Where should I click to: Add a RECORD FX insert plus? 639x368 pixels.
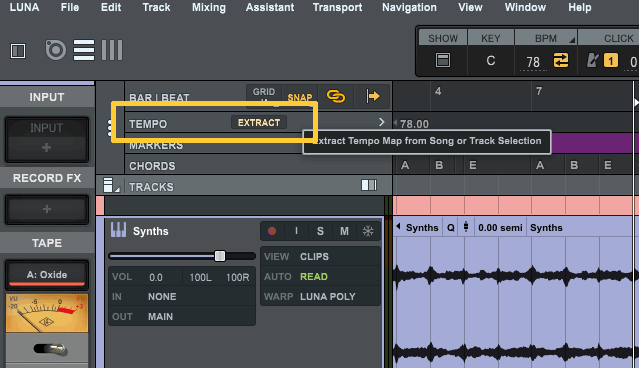[x=47, y=209]
